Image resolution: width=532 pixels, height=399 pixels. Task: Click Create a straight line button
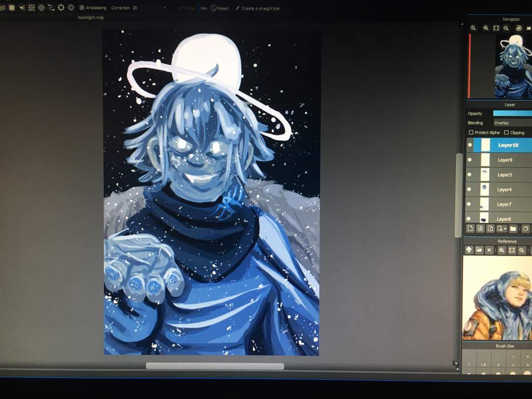(258, 8)
